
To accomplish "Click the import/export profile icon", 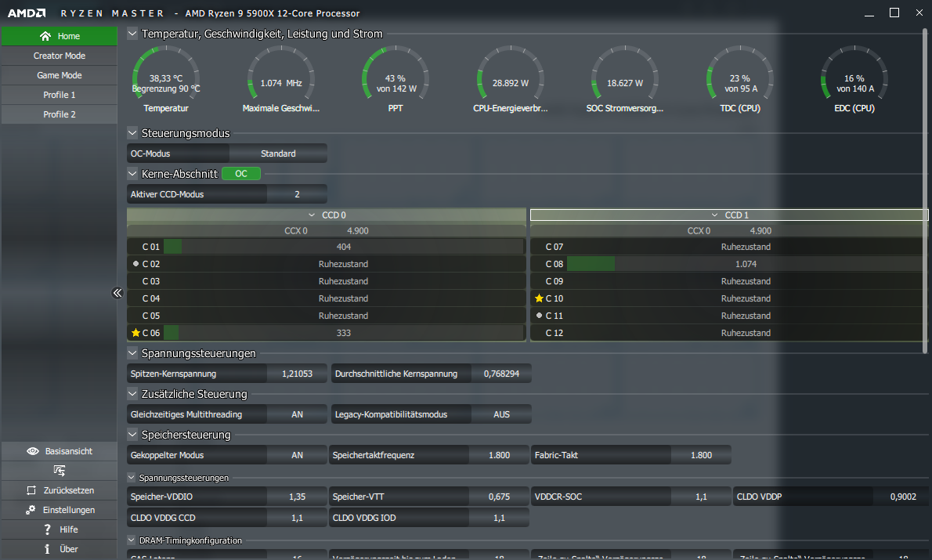I will (60, 471).
